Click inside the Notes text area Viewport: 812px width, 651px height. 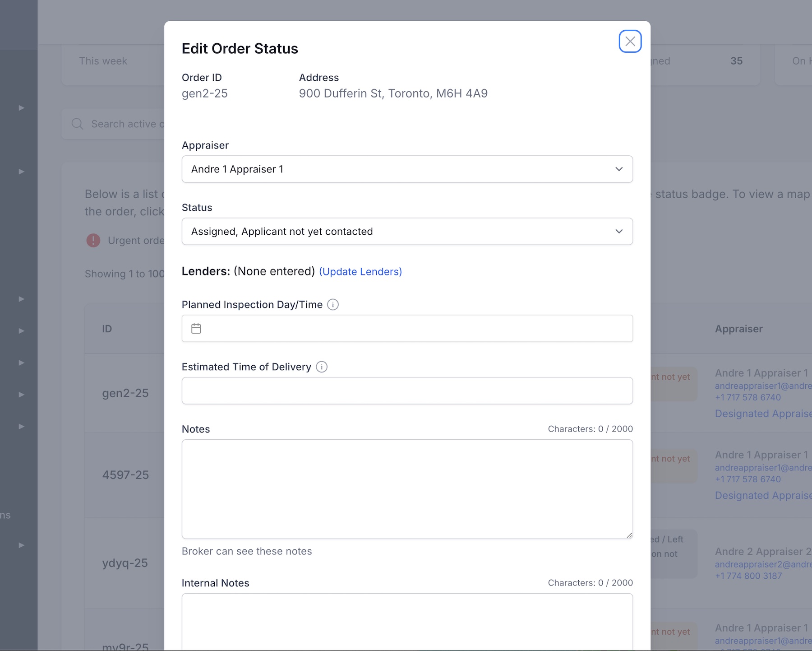click(407, 489)
